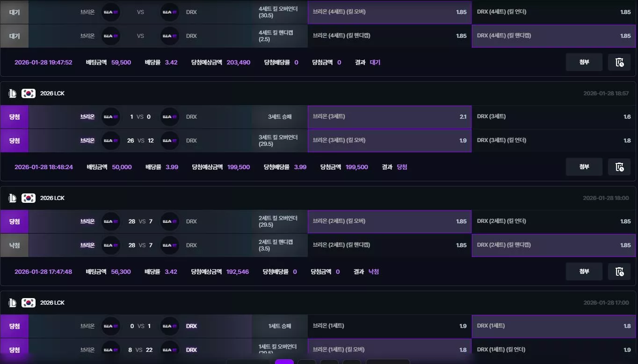Select 브리온 (3세트) odds 2.1 cell
This screenshot has height=364, width=638.
[x=390, y=117]
